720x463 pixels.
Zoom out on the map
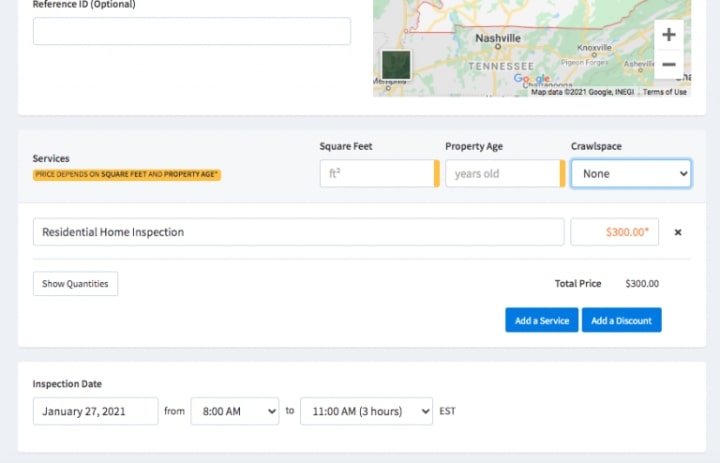pyautogui.click(x=669, y=64)
